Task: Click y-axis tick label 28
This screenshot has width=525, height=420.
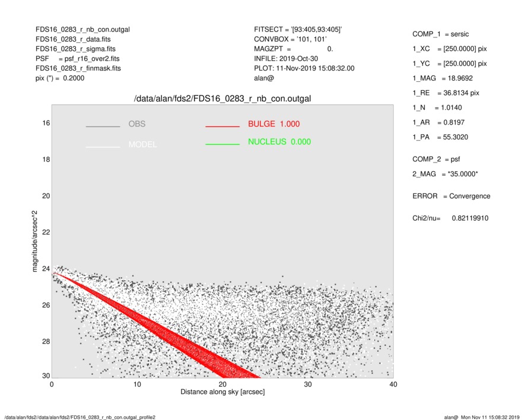Action: click(x=46, y=342)
